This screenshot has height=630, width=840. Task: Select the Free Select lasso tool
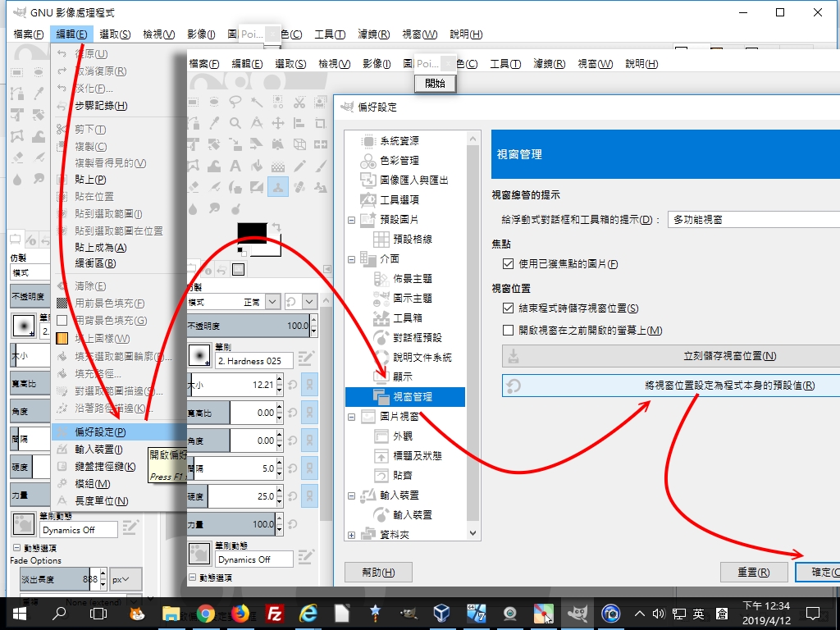pos(235,102)
